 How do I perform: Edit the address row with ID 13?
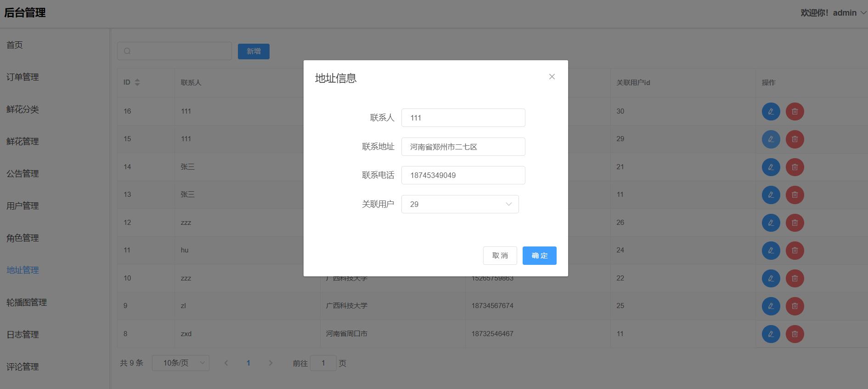(x=771, y=194)
